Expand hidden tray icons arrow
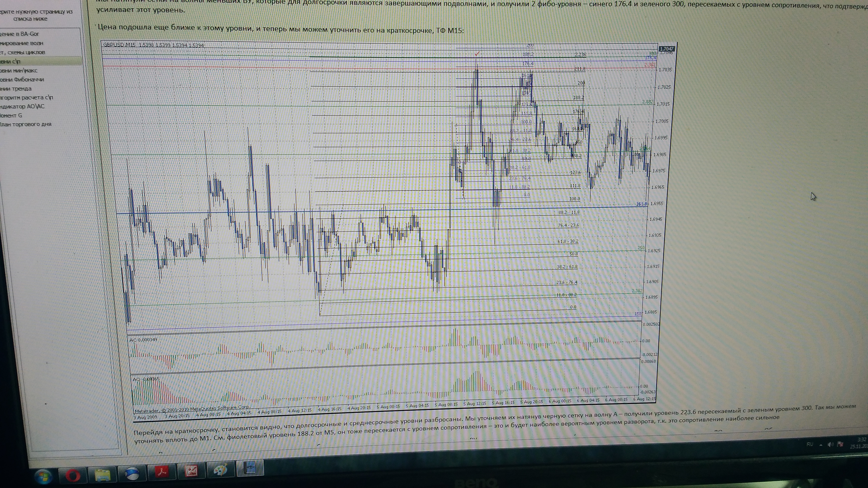The image size is (868, 488). coord(821,445)
